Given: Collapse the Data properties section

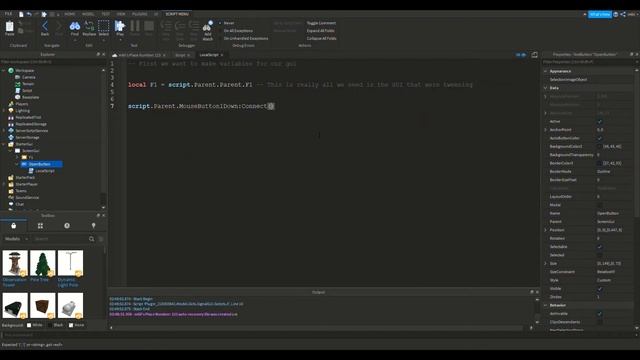Looking at the screenshot, I should click(545, 88).
